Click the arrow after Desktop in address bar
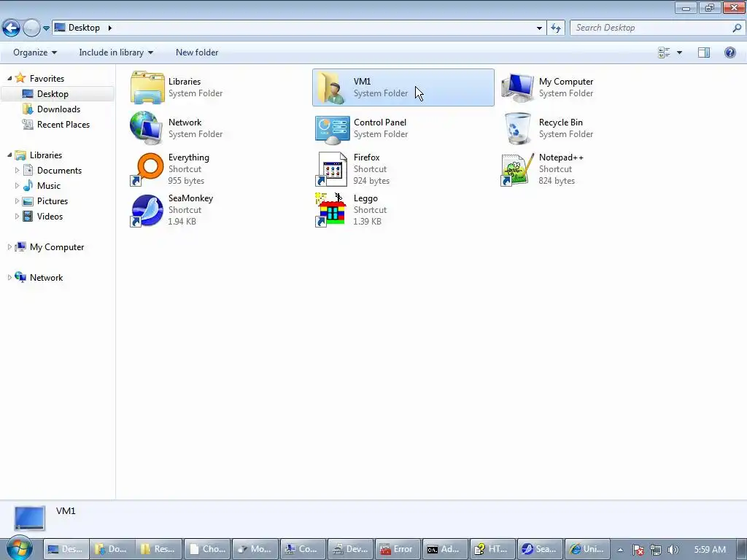 point(110,28)
